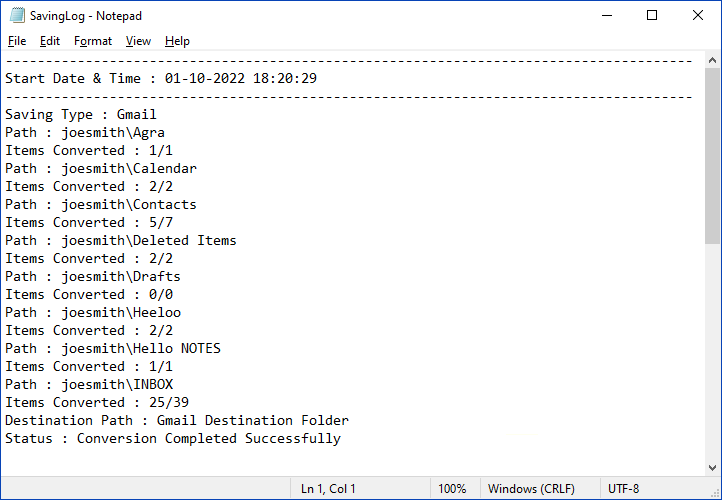Maximize the SavingLog Notepad window
722x500 pixels.
652,15
